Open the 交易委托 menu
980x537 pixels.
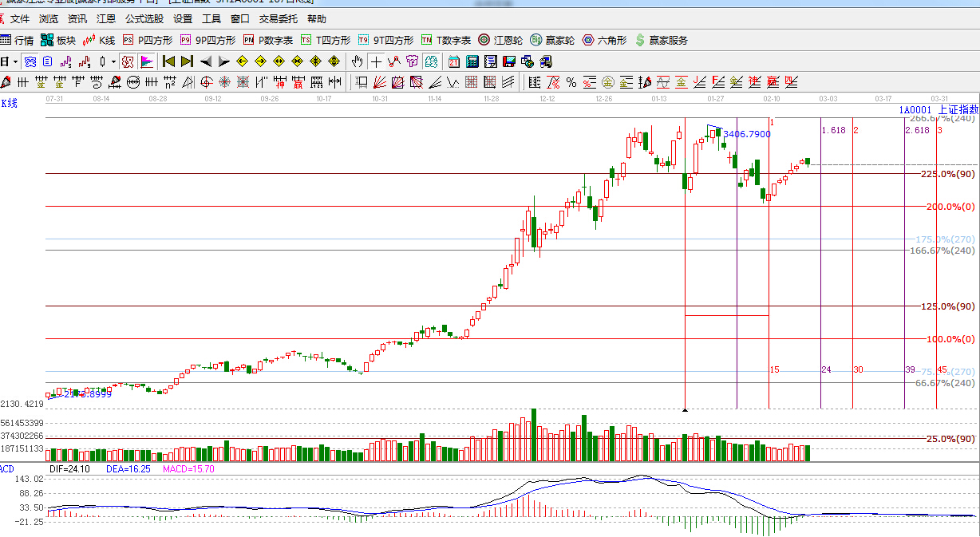279,19
